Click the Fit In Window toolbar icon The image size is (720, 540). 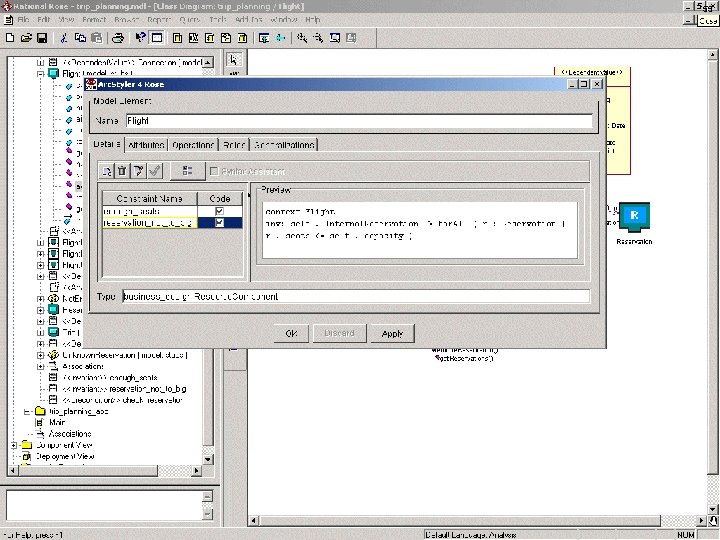pos(335,38)
